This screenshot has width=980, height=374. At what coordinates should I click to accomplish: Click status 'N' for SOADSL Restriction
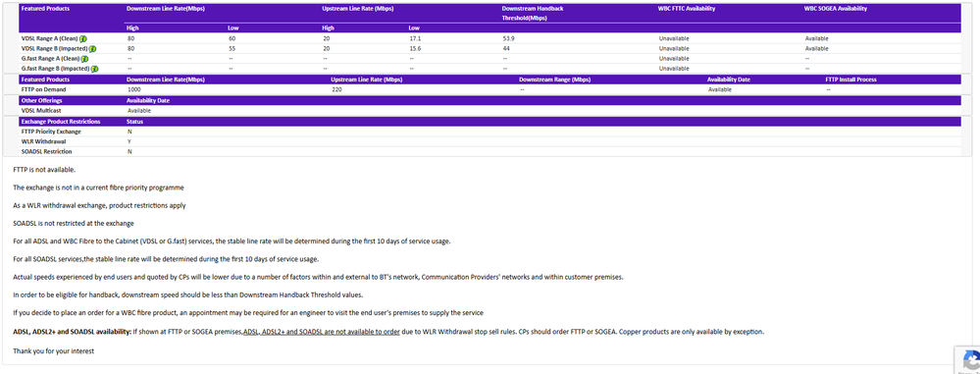[129, 151]
